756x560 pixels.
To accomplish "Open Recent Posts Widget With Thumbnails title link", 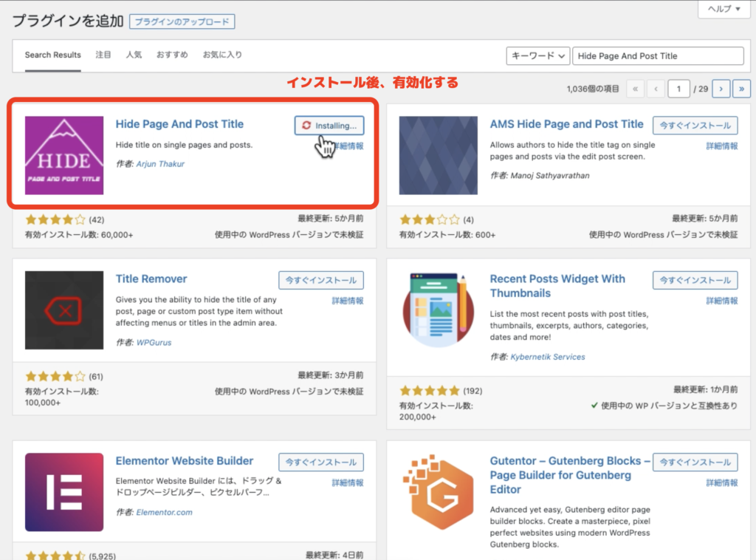I will [557, 286].
